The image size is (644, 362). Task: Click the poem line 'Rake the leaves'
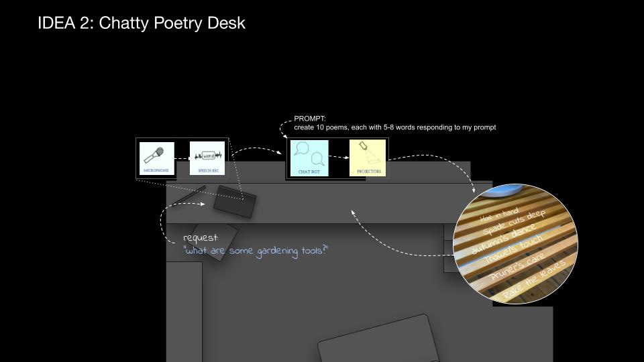[x=535, y=279]
